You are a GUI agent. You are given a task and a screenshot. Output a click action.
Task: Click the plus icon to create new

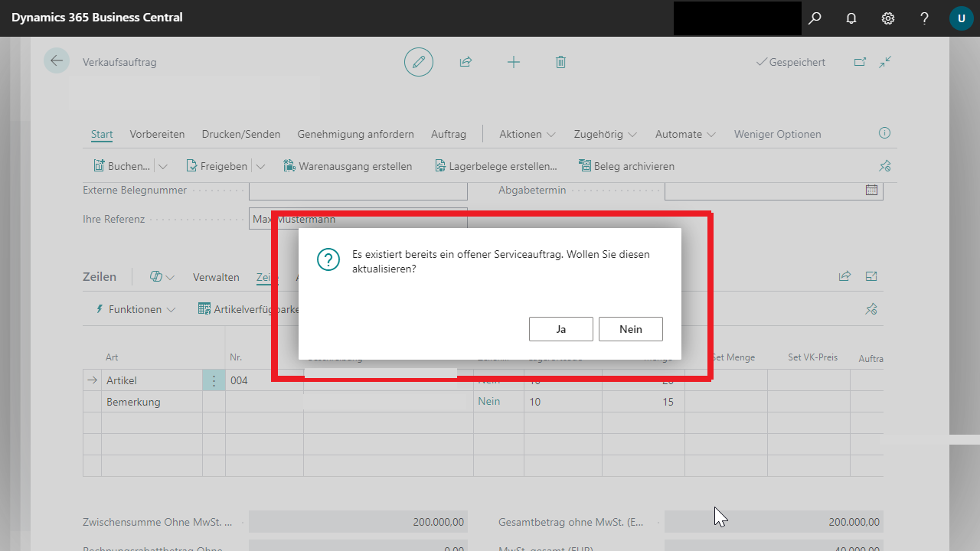click(514, 62)
